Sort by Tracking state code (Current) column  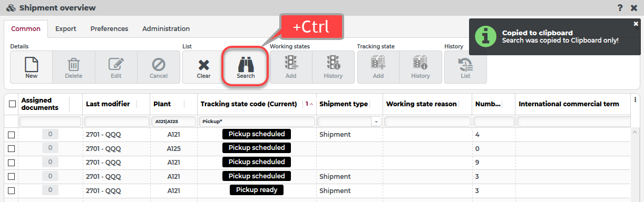pos(249,104)
